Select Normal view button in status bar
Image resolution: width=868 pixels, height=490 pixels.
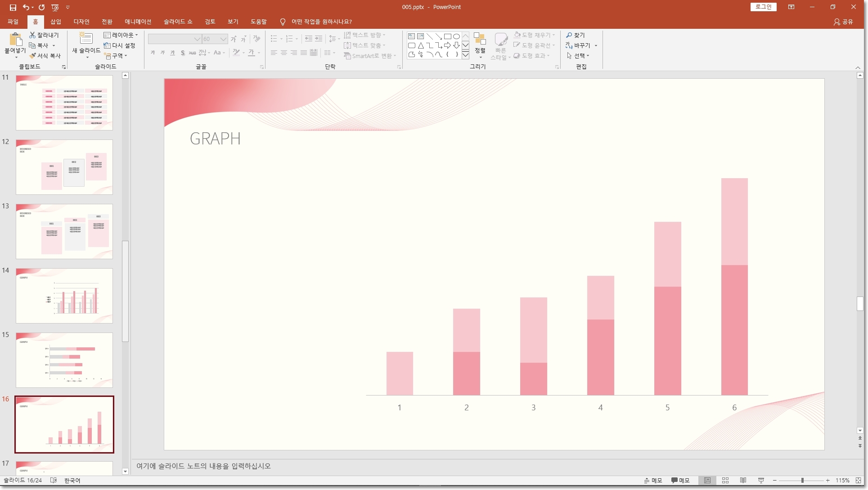tap(707, 481)
